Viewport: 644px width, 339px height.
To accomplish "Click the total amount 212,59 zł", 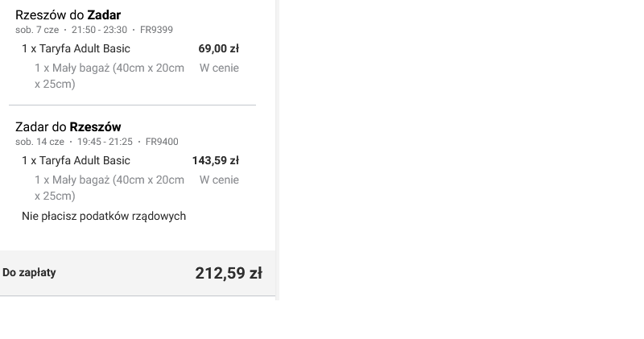I will click(228, 273).
